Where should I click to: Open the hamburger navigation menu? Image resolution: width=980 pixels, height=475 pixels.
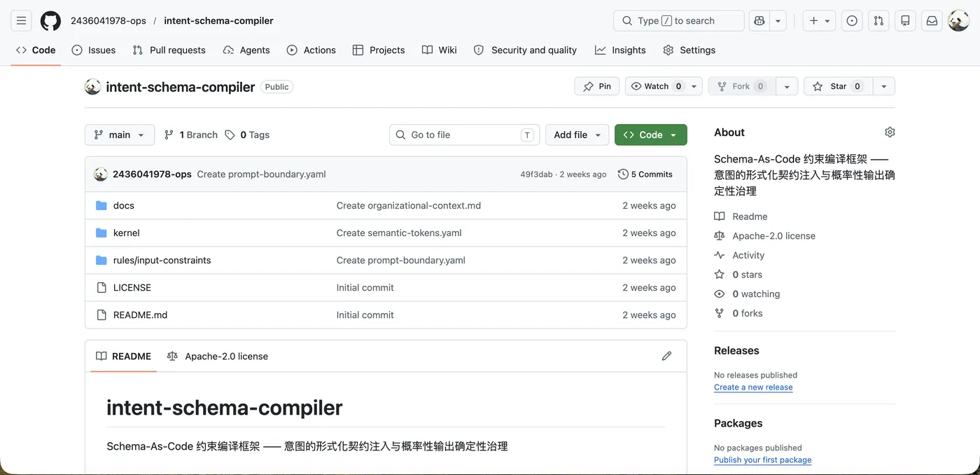(x=21, y=21)
